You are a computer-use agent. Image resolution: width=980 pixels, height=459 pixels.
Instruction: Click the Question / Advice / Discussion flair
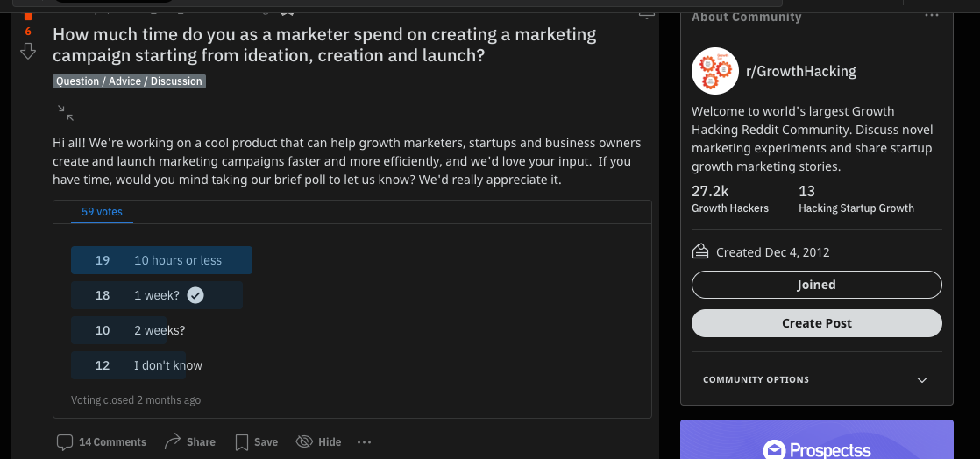[129, 81]
